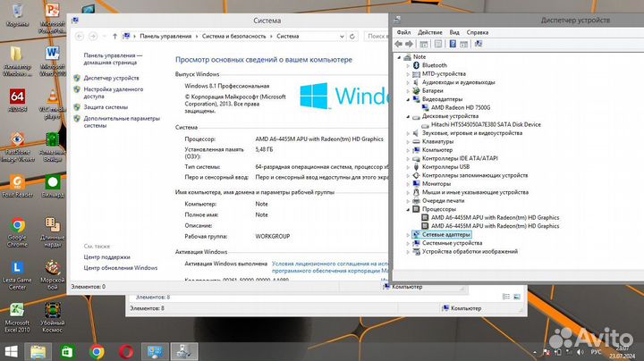Open Диспетчер устройств link in sidebar

click(x=111, y=78)
